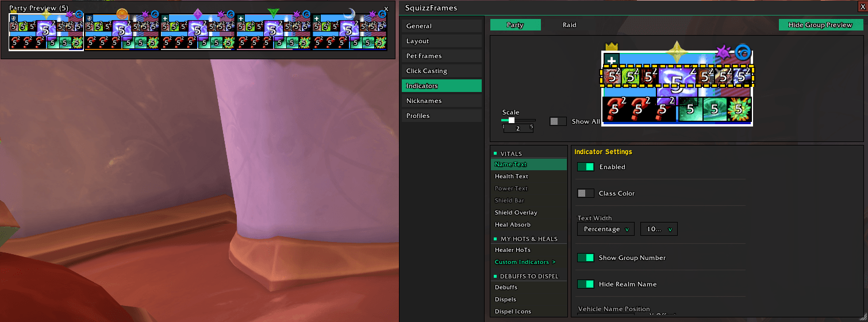Select Health Text indicator
The image size is (868, 322).
[529, 177]
